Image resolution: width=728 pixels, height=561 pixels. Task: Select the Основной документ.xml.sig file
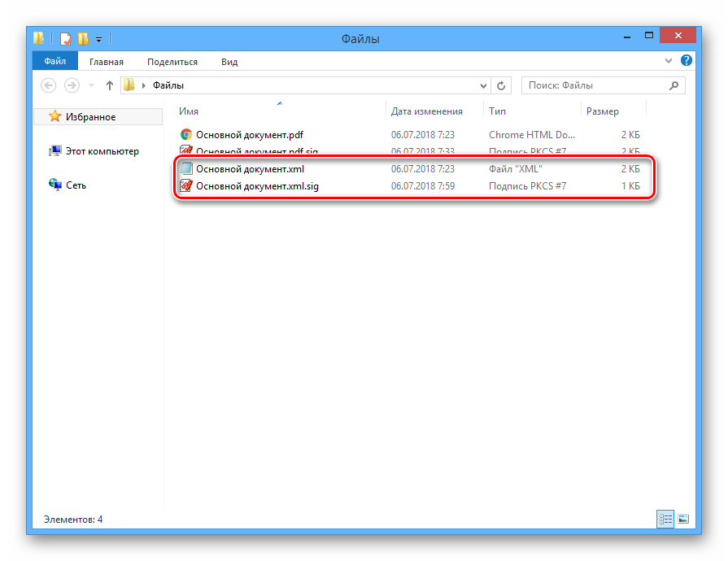(x=257, y=186)
